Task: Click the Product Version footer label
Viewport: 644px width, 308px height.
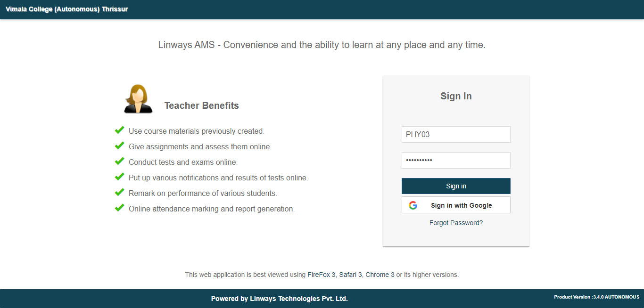Action: point(596,297)
